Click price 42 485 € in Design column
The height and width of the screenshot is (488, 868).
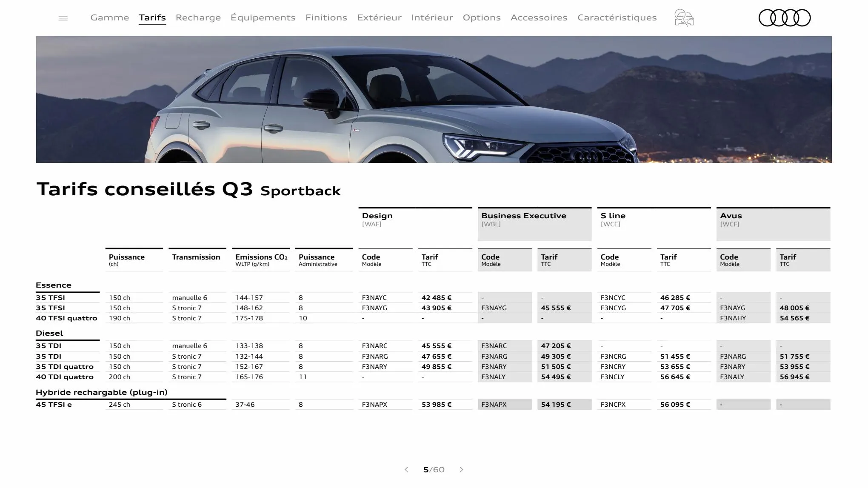point(437,298)
